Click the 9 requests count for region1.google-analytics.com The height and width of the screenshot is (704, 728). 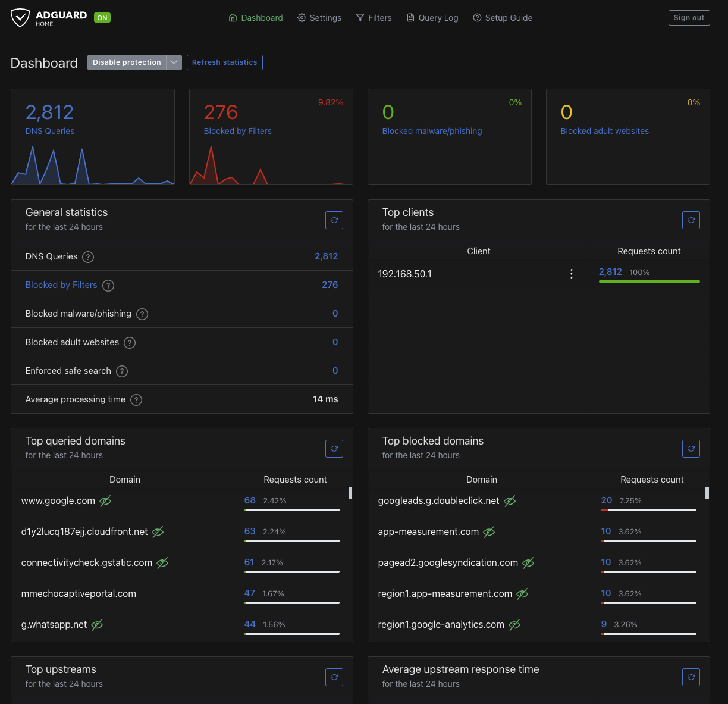click(604, 624)
